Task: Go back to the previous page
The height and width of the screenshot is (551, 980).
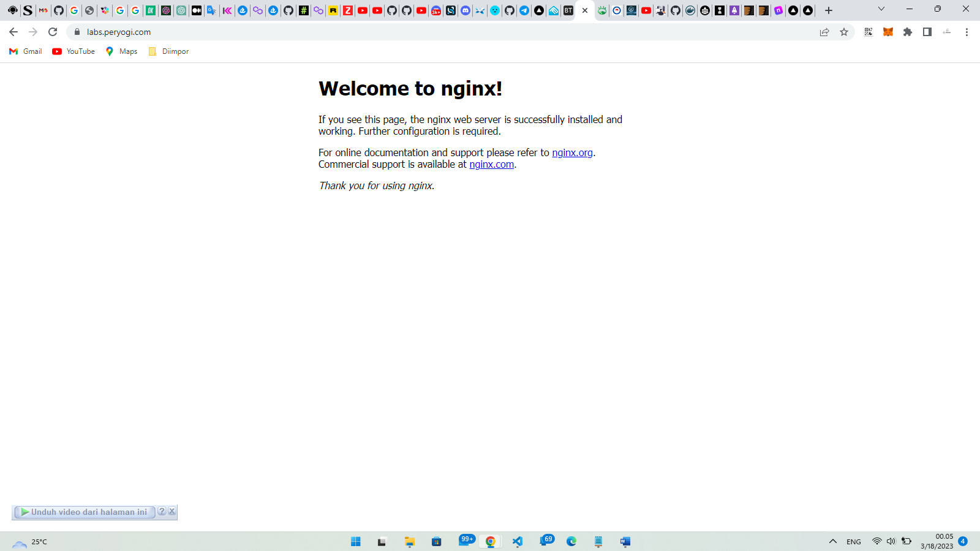Action: (13, 32)
